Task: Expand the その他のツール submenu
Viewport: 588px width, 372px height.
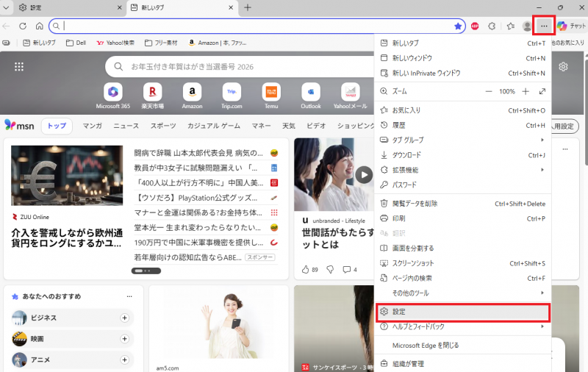Action: click(x=463, y=293)
